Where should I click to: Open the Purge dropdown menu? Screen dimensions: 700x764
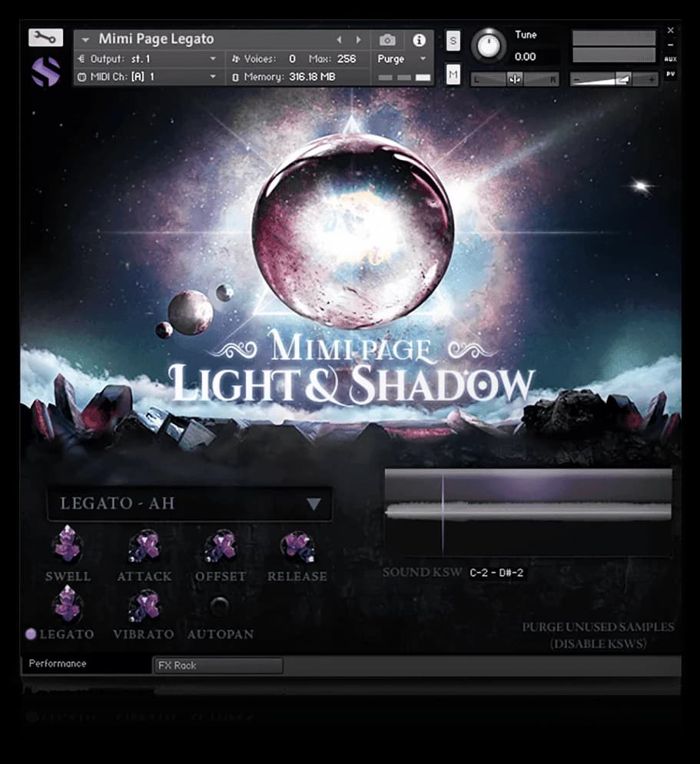point(402,59)
